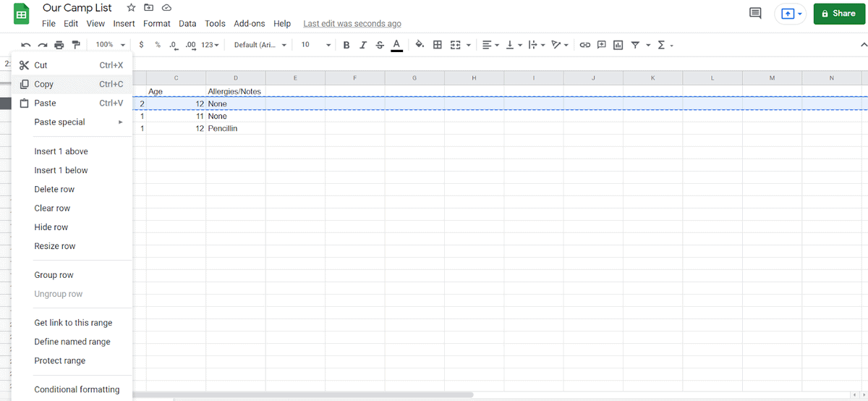Increase decimal places
Image resolution: width=868 pixels, height=401 pixels.
point(191,45)
